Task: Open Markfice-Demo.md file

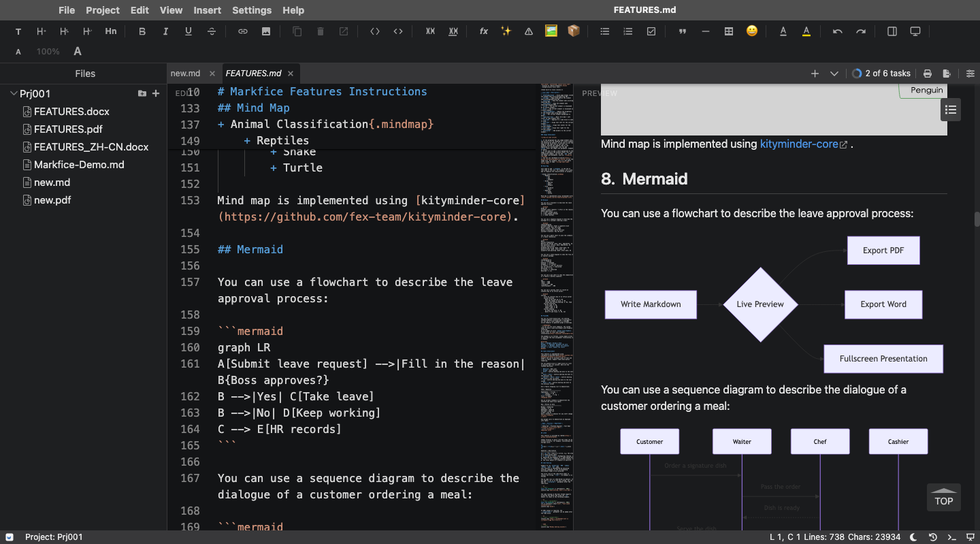Action: [79, 165]
